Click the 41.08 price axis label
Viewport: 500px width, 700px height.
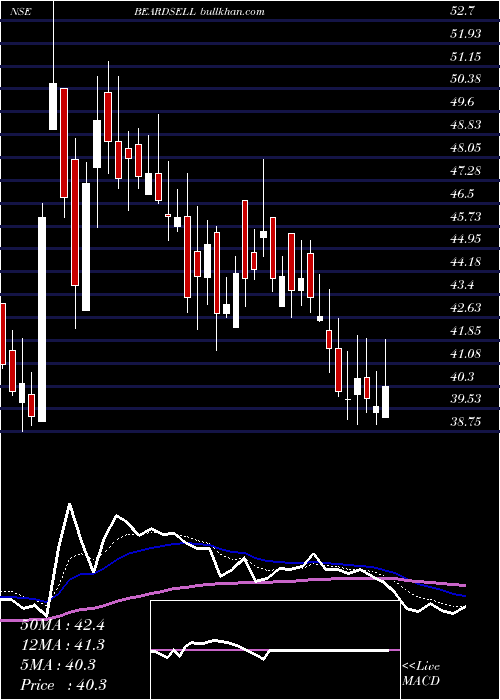pyautogui.click(x=465, y=354)
